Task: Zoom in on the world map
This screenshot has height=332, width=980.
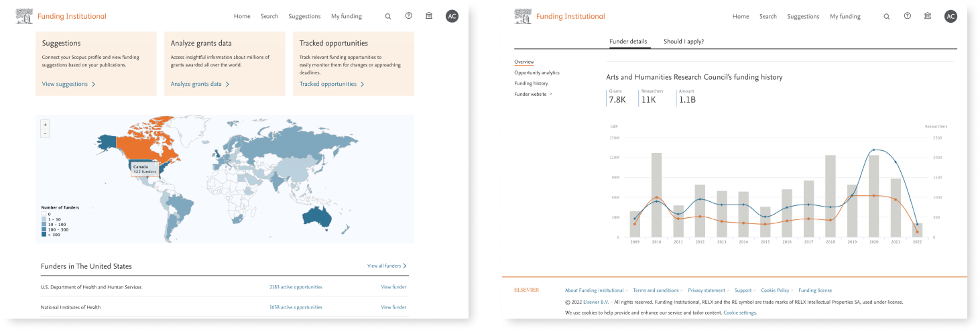Action: [x=45, y=125]
